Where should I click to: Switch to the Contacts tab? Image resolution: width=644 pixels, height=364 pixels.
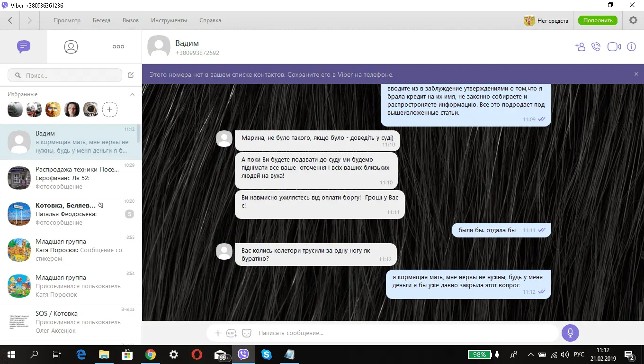[71, 46]
